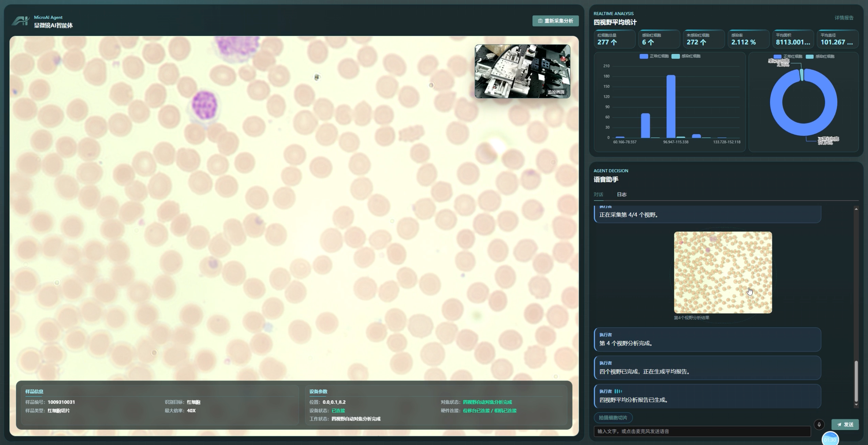Viewport: 868px width, 445px height.
Task: Click the 红细胞总量 277 stat card
Action: pyautogui.click(x=614, y=39)
